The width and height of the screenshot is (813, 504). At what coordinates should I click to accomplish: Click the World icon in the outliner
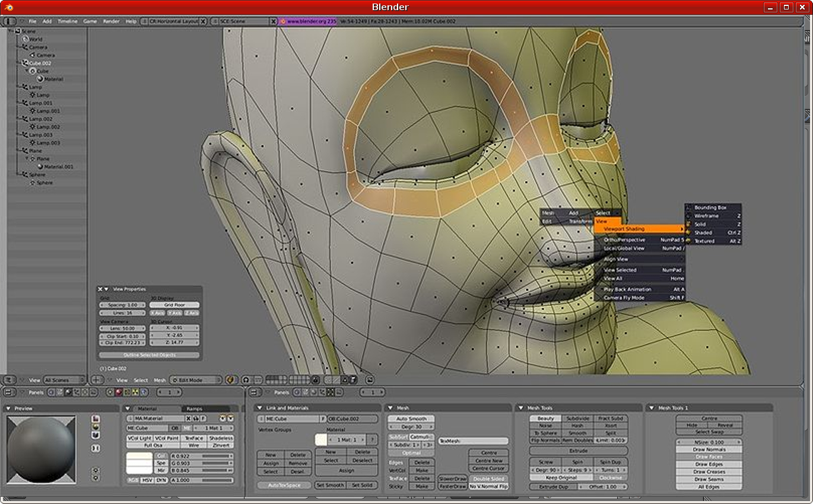(x=25, y=39)
